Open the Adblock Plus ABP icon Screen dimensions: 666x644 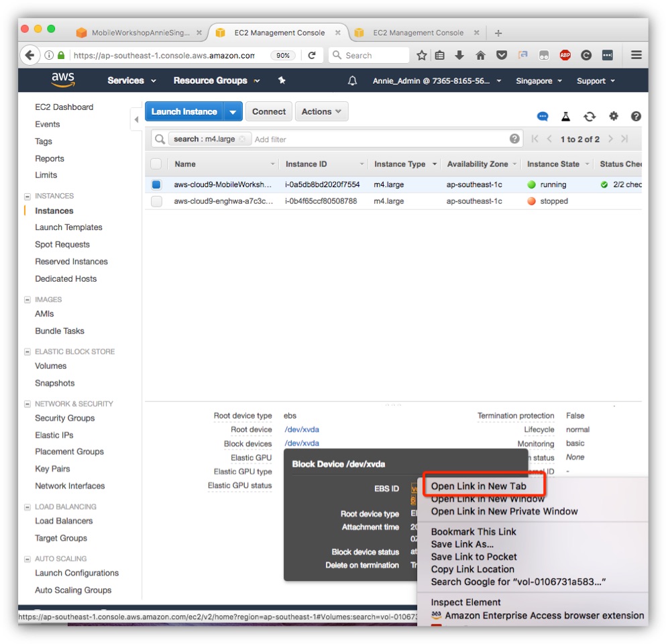click(565, 55)
